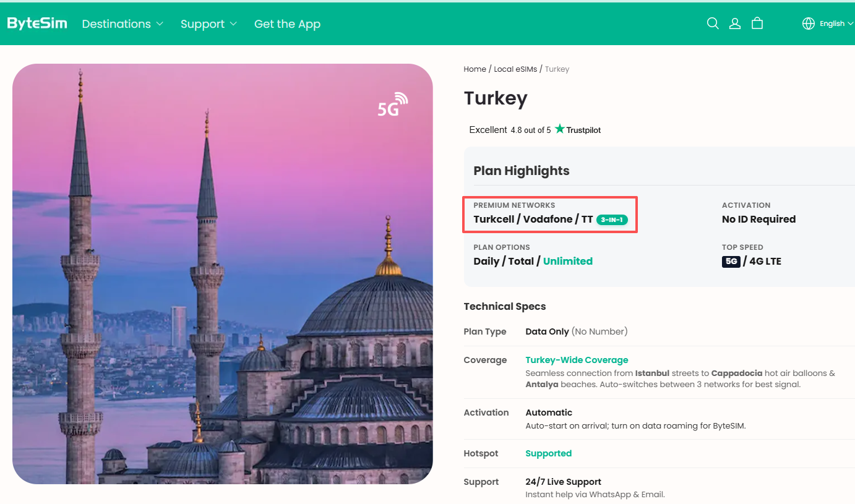Click the 3-IN-1 green badge
The image size is (855, 504).
612,220
